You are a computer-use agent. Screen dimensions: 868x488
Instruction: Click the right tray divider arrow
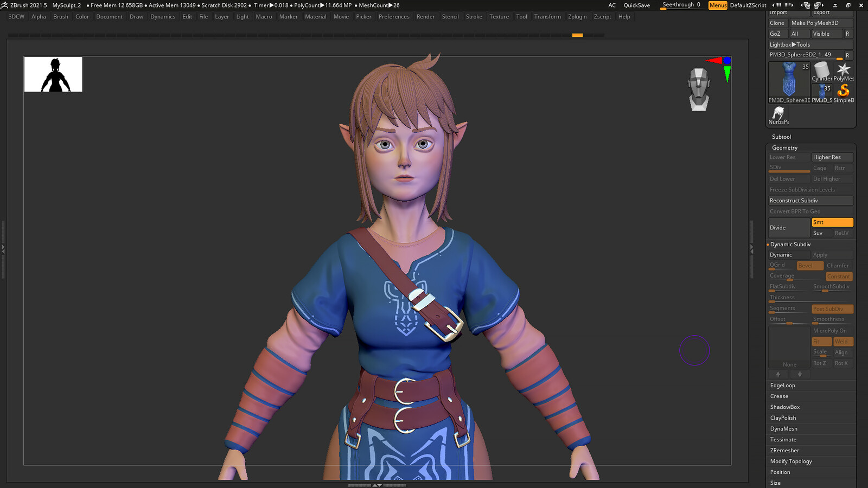[751, 249]
